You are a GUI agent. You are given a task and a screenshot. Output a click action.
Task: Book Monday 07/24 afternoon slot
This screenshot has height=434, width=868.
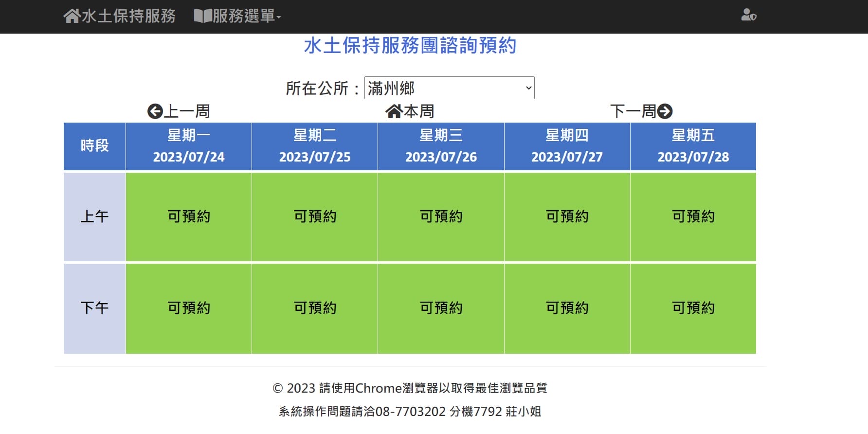point(189,308)
